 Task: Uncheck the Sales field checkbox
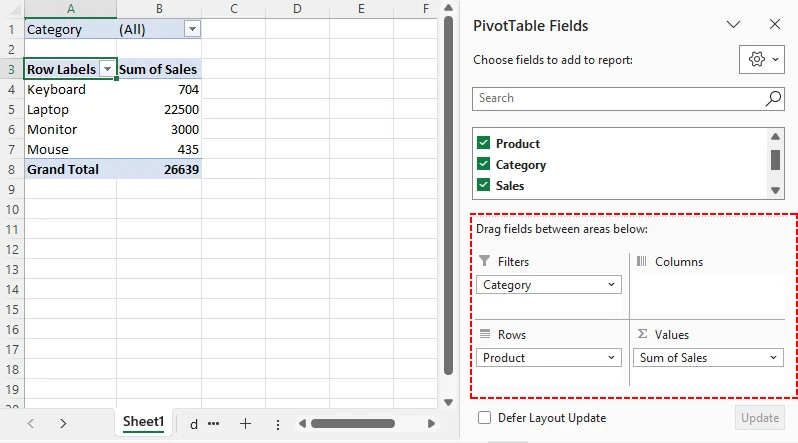point(483,185)
